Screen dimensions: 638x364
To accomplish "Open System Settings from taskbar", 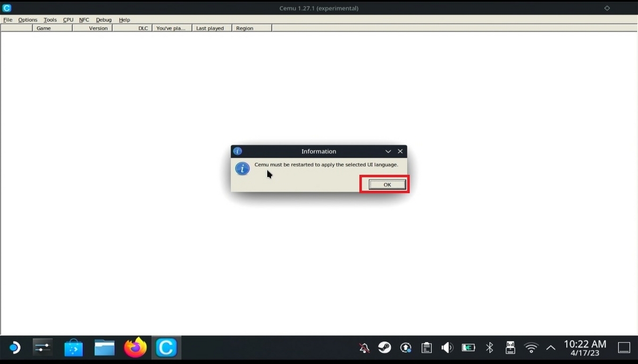I will [43, 348].
